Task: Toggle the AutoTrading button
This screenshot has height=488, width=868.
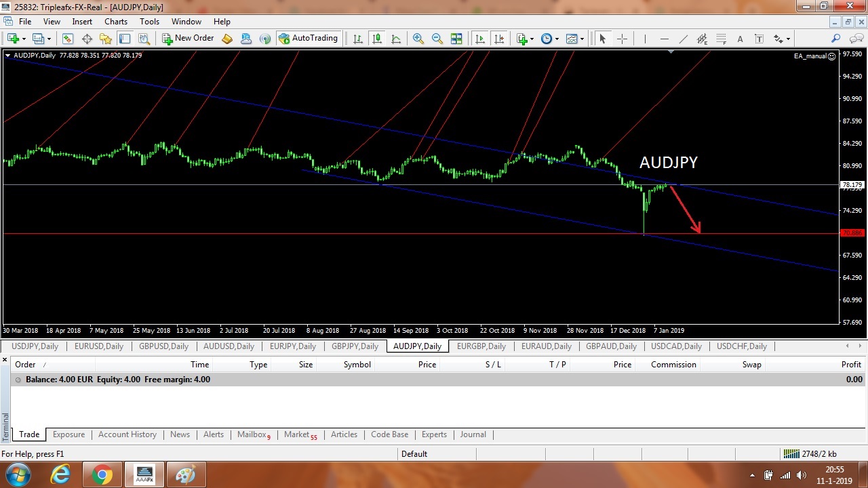Action: click(309, 39)
